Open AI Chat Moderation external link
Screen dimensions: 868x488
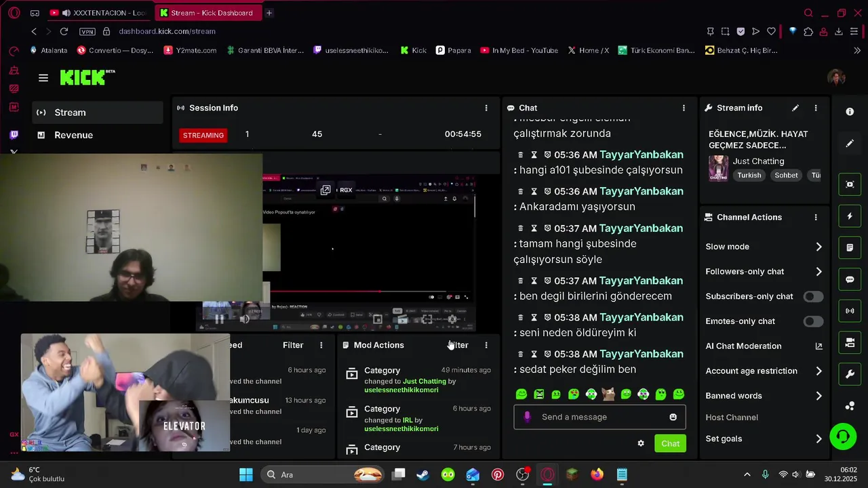point(818,346)
